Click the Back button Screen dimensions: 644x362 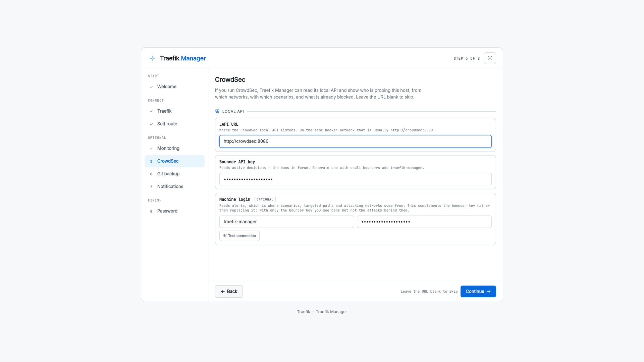(229, 291)
